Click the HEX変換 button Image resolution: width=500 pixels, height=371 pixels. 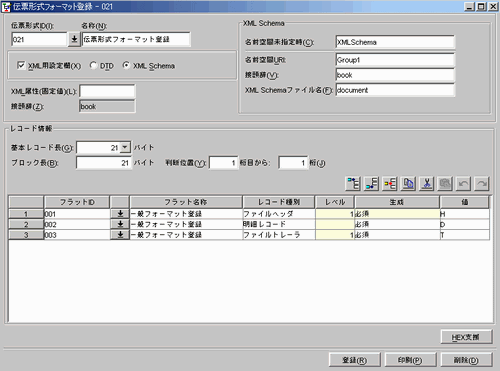pyautogui.click(x=466, y=337)
